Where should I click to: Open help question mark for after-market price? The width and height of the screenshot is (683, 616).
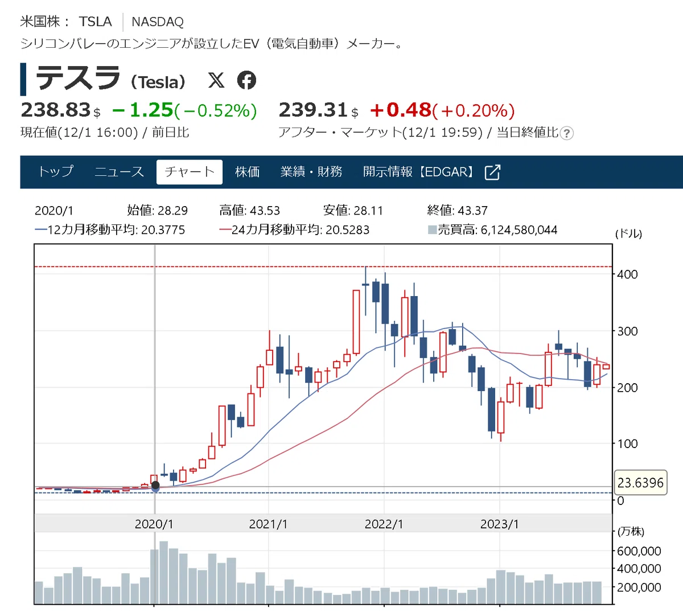(566, 133)
